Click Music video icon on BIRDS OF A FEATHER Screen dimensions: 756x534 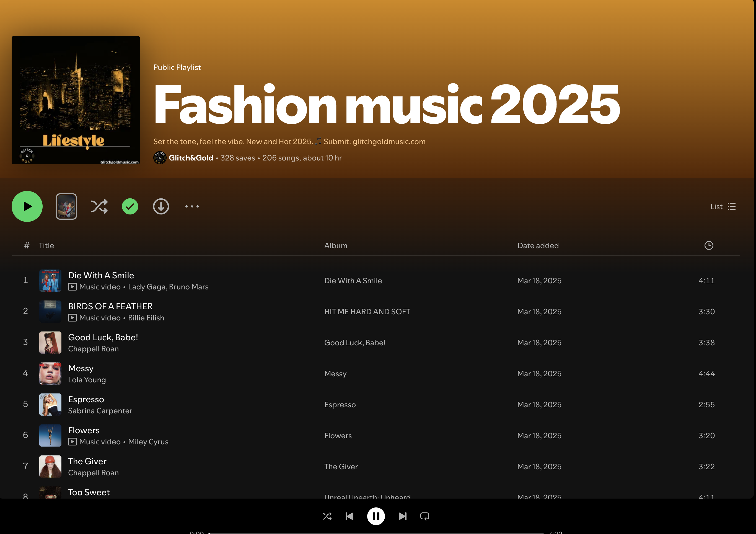(x=73, y=318)
